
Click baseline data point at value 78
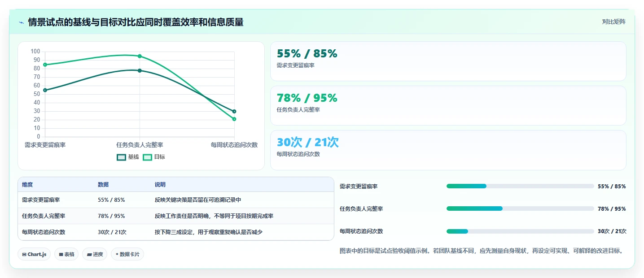[140, 70]
